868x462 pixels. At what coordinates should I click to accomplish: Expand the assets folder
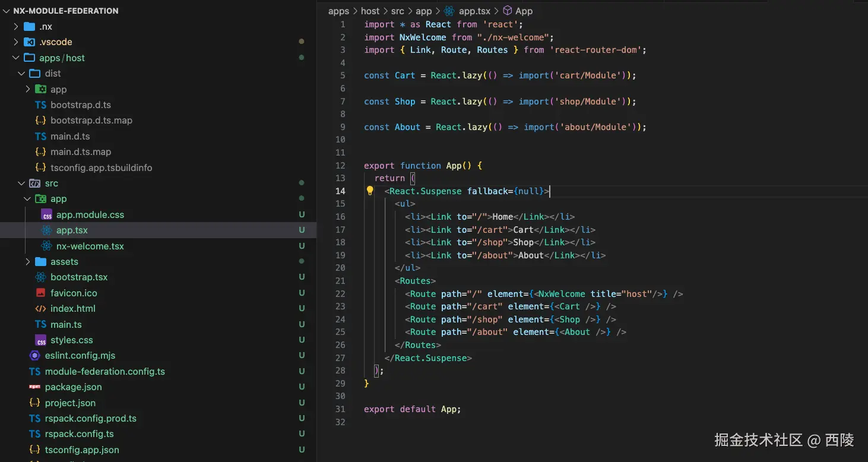click(x=28, y=262)
